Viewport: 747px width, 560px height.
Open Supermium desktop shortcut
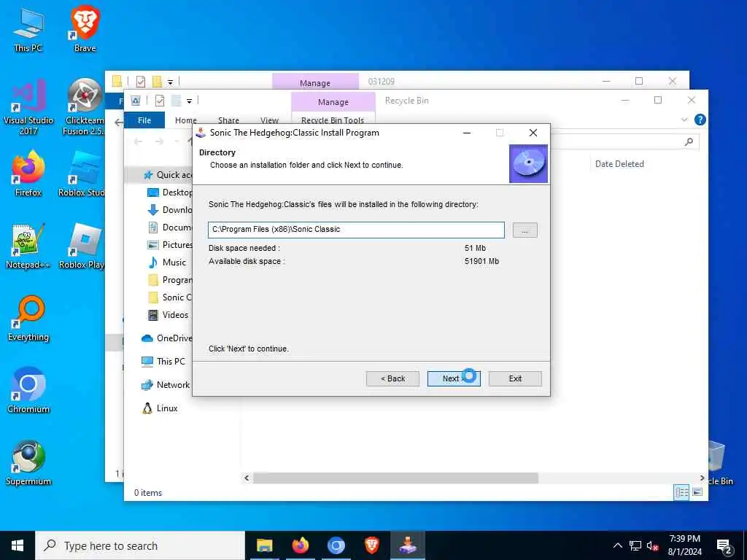(x=28, y=463)
